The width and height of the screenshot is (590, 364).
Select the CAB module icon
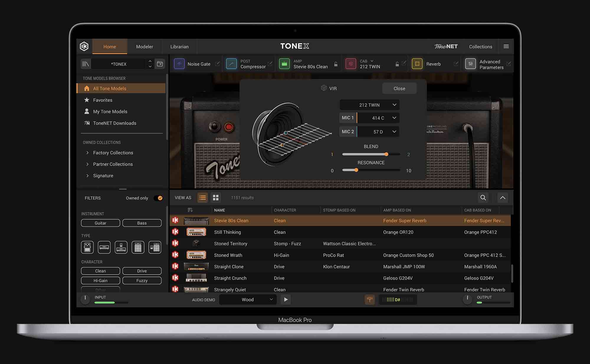351,64
